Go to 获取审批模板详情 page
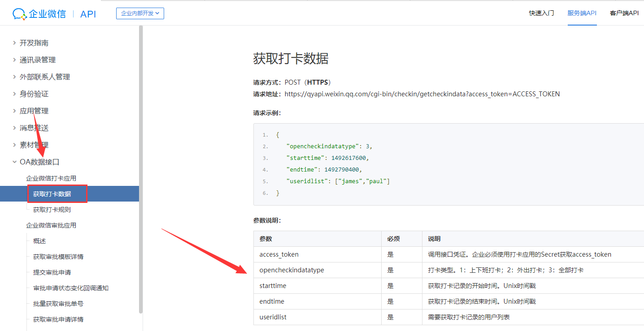 58,257
